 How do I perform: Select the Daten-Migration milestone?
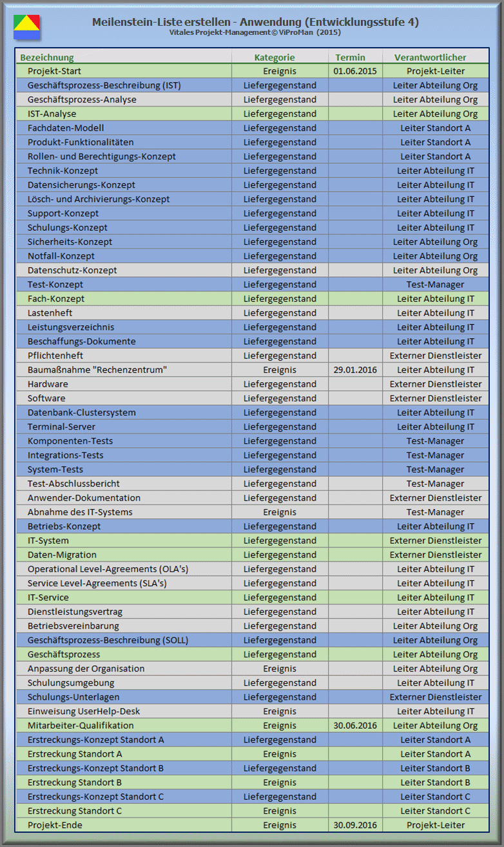click(x=62, y=555)
